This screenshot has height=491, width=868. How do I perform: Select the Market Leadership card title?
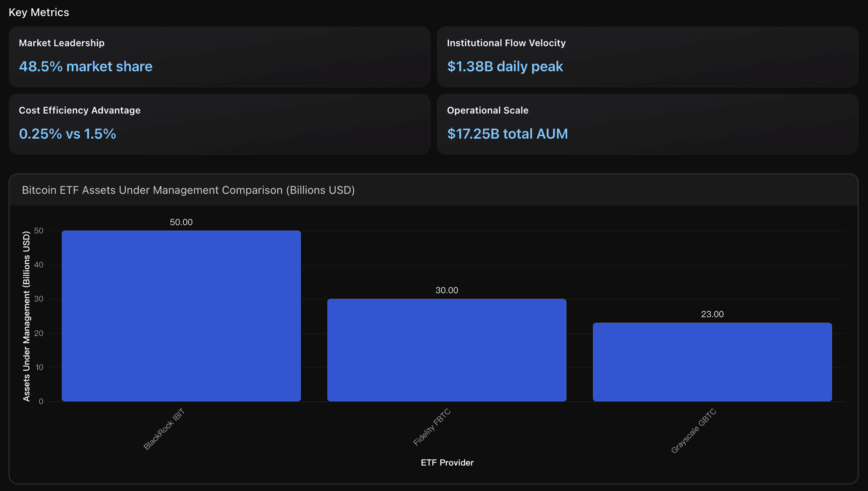(x=61, y=43)
